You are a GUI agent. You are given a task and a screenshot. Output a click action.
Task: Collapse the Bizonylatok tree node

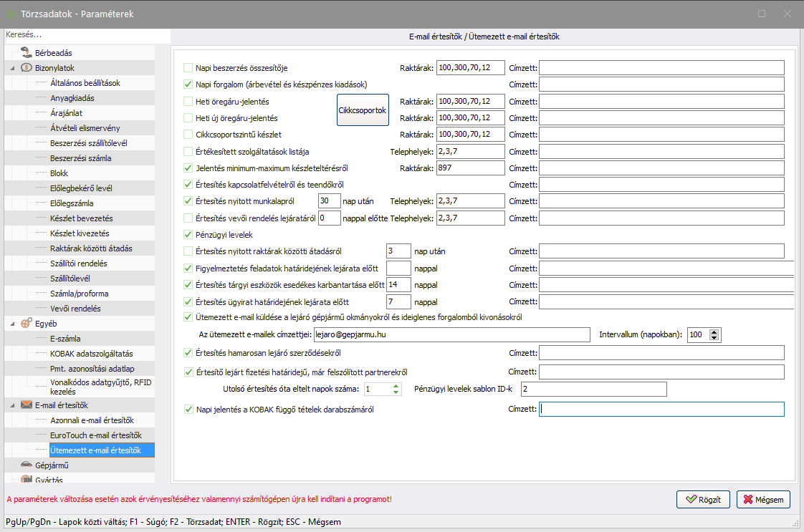tap(11, 68)
